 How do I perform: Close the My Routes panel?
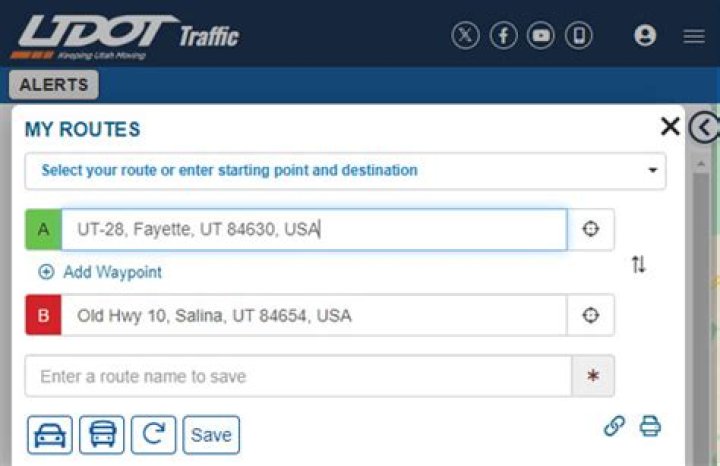670,126
